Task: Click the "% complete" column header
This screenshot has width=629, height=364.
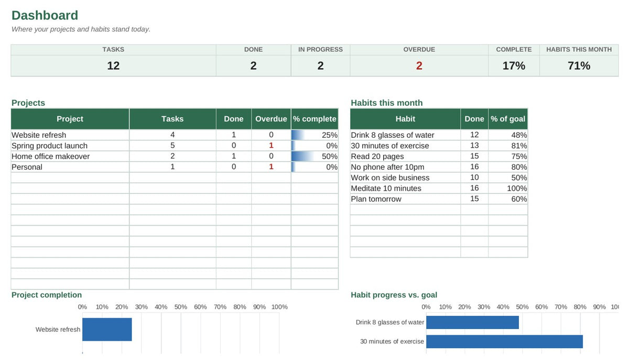Action: [314, 119]
